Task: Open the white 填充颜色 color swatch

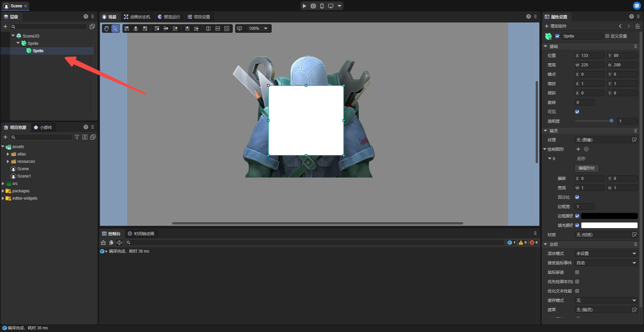Action: tap(609, 225)
